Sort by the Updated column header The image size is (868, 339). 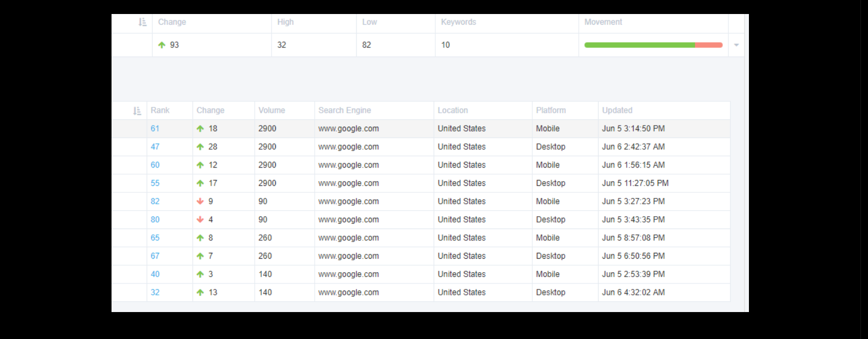[617, 110]
